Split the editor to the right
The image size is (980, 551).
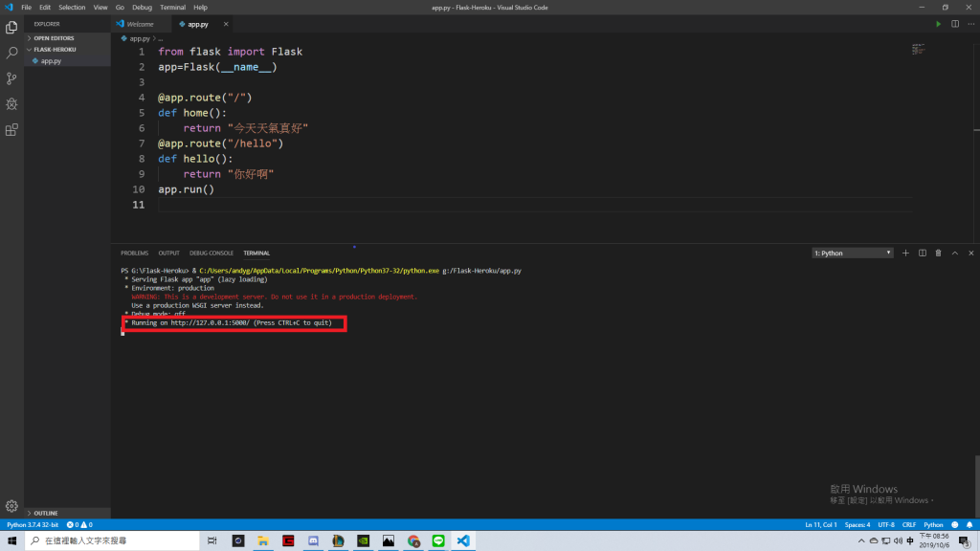pos(955,24)
